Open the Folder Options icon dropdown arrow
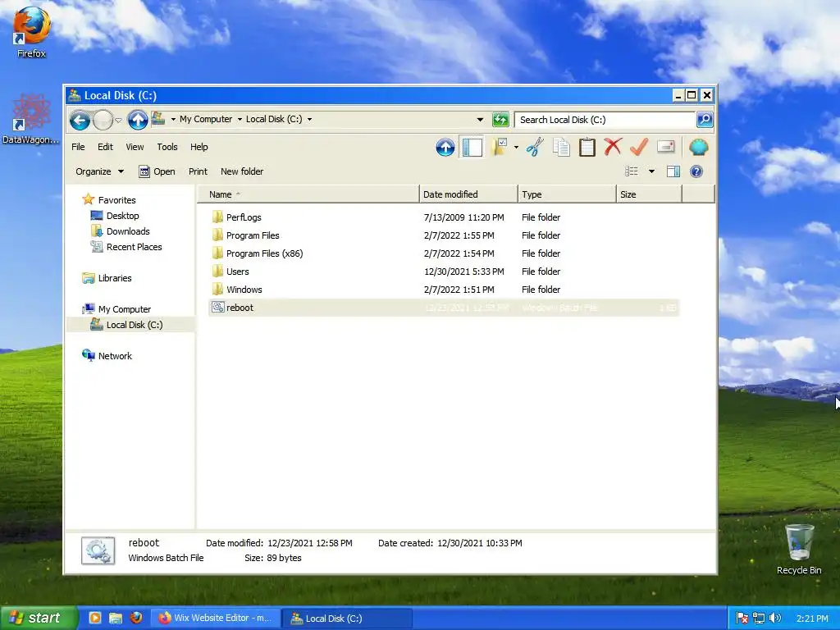The image size is (840, 630). pyautogui.click(x=517, y=147)
